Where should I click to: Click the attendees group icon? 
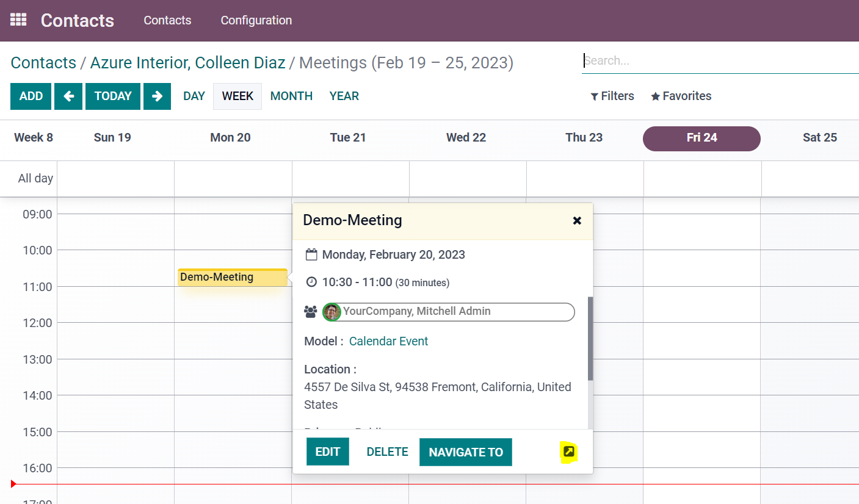tap(311, 312)
